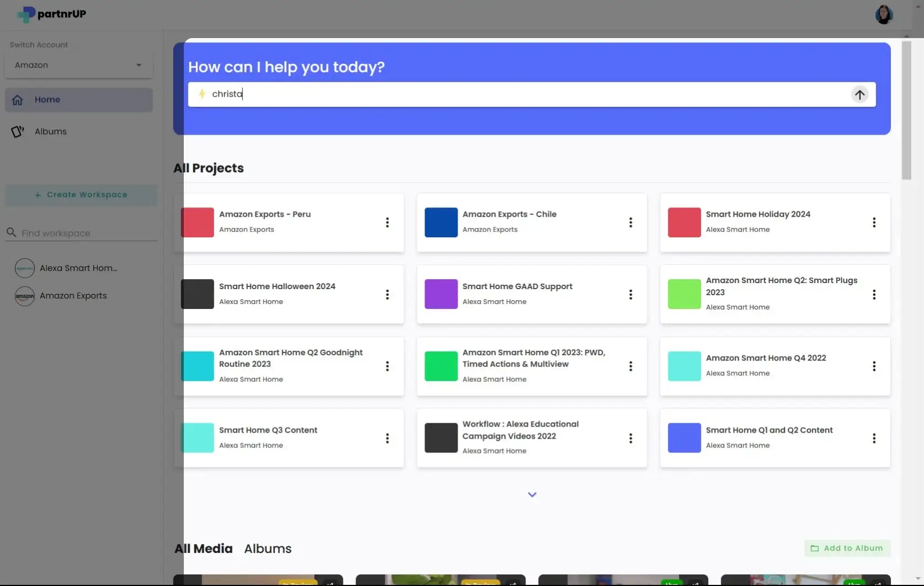Select the All Media tab
Viewport: 924px width, 586px height.
tap(203, 548)
